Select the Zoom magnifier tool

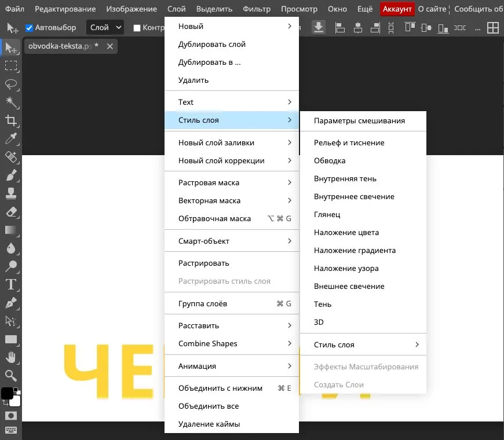click(x=11, y=375)
